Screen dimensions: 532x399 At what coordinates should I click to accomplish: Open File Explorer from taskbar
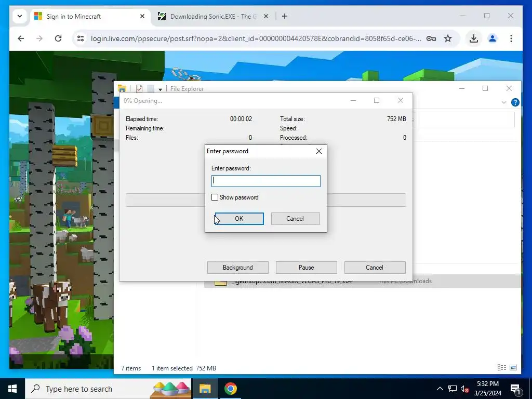(205, 389)
